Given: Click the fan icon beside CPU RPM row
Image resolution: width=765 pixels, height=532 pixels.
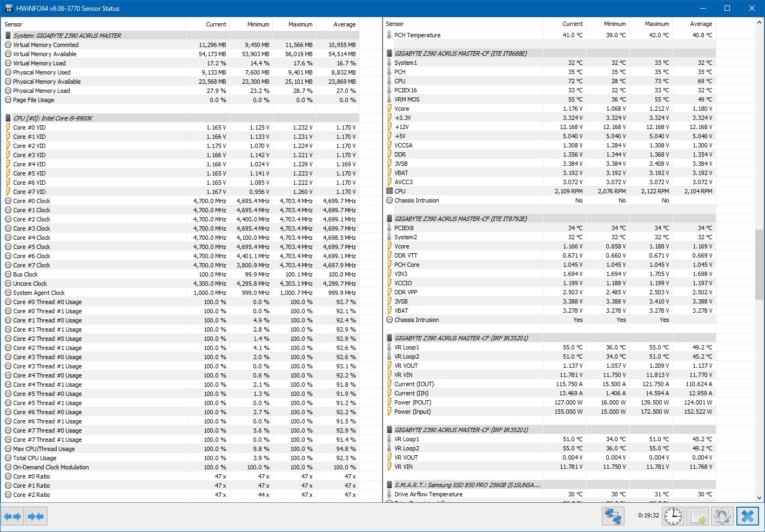Looking at the screenshot, I should click(389, 191).
